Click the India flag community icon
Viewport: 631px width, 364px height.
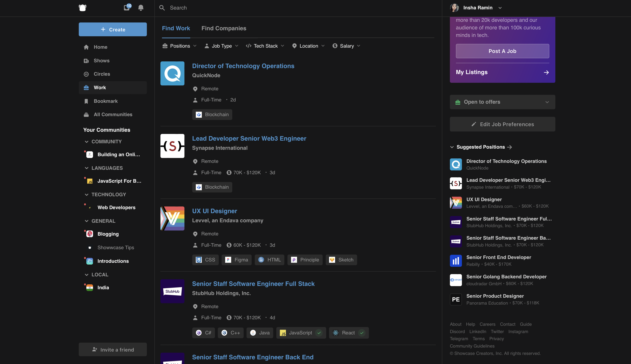(x=89, y=287)
